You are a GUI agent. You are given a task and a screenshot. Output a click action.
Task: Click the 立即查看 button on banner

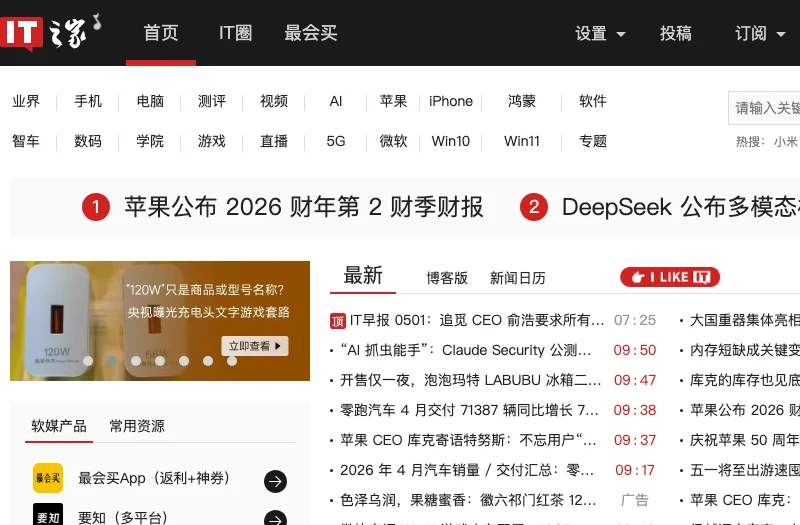255,346
